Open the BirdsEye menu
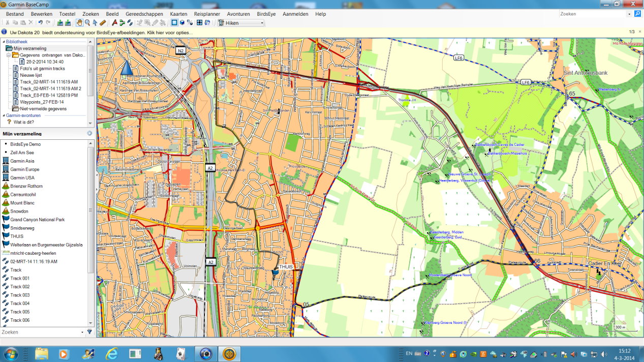Screen dimensions: 644x362 pos(266,14)
